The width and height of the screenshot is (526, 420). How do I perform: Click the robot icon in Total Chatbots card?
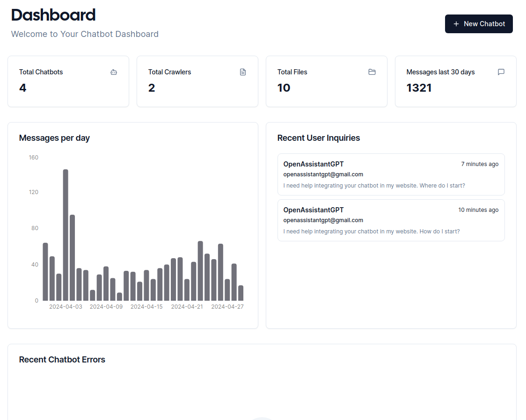[114, 72]
